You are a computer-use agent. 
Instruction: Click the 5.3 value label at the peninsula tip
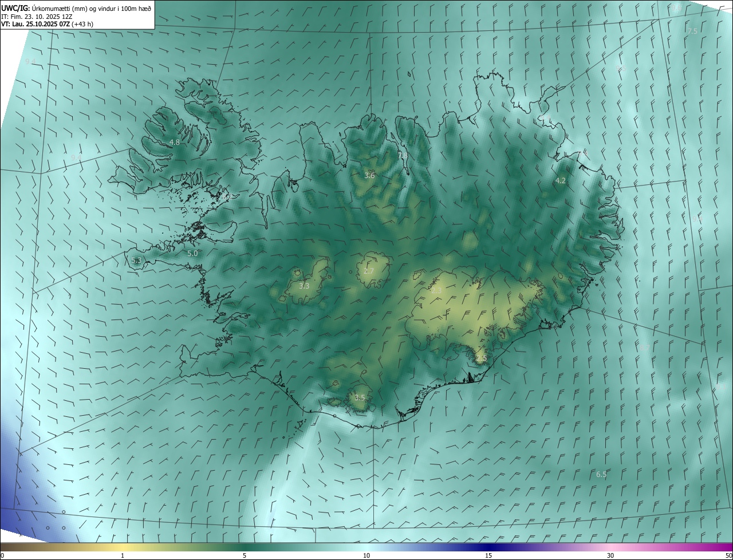point(136,261)
